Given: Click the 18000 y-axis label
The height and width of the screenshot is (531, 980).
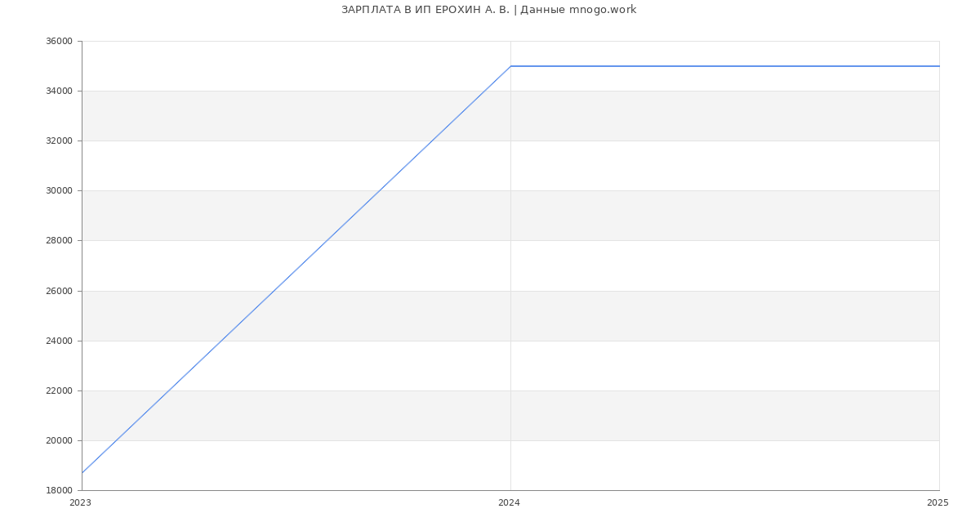Looking at the screenshot, I should point(60,491).
